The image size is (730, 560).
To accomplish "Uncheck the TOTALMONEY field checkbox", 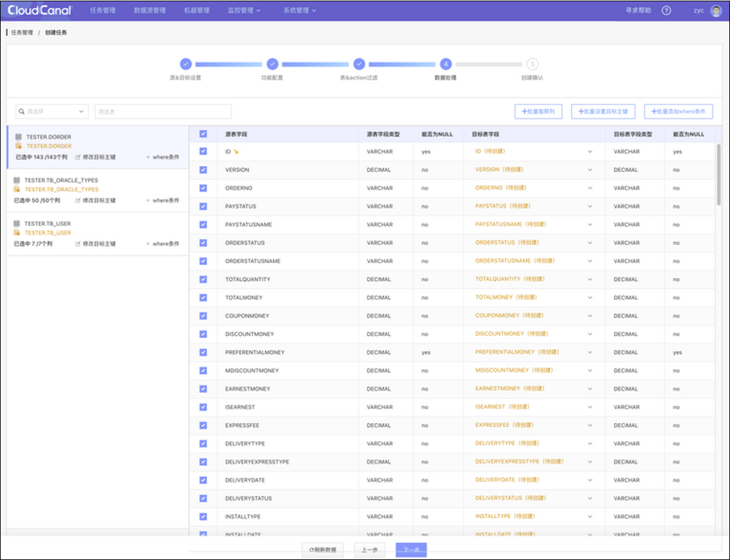I will tap(203, 298).
